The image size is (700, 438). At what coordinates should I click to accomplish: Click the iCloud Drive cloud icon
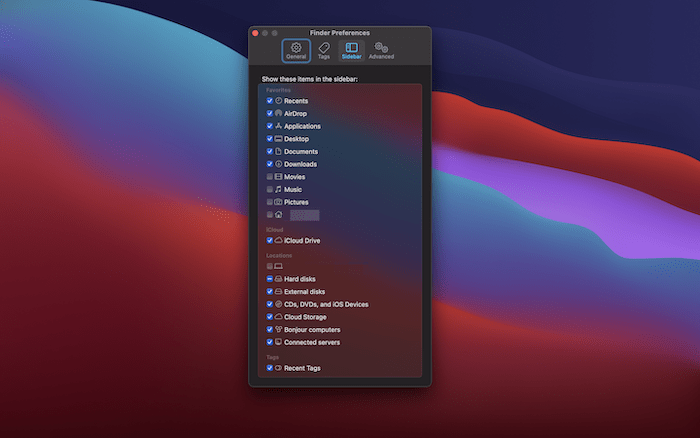click(x=279, y=240)
